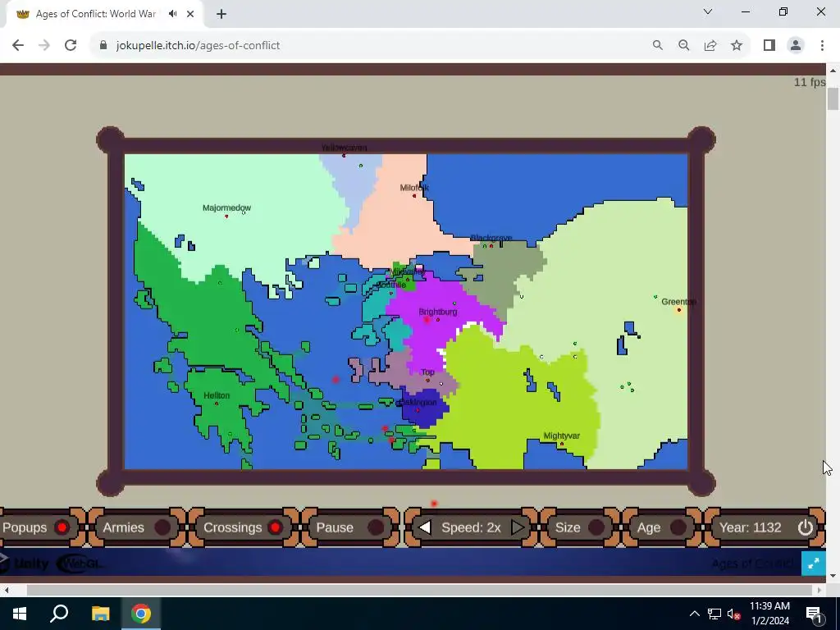Open the taskbar clock and date
The image size is (840, 630).
pyautogui.click(x=769, y=614)
